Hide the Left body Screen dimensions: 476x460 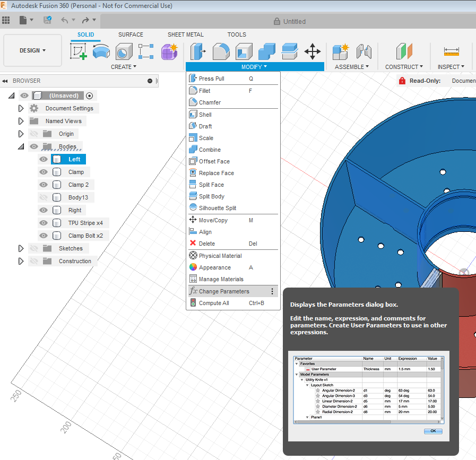point(44,159)
